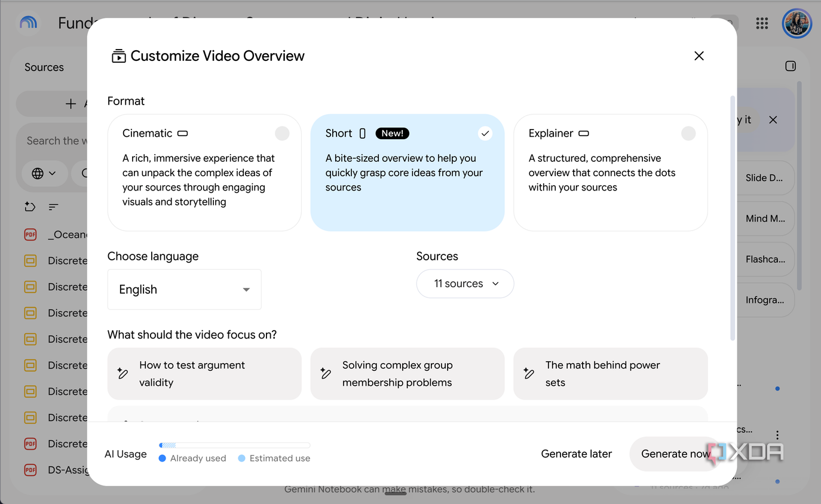Click the sort sources icon

[54, 207]
